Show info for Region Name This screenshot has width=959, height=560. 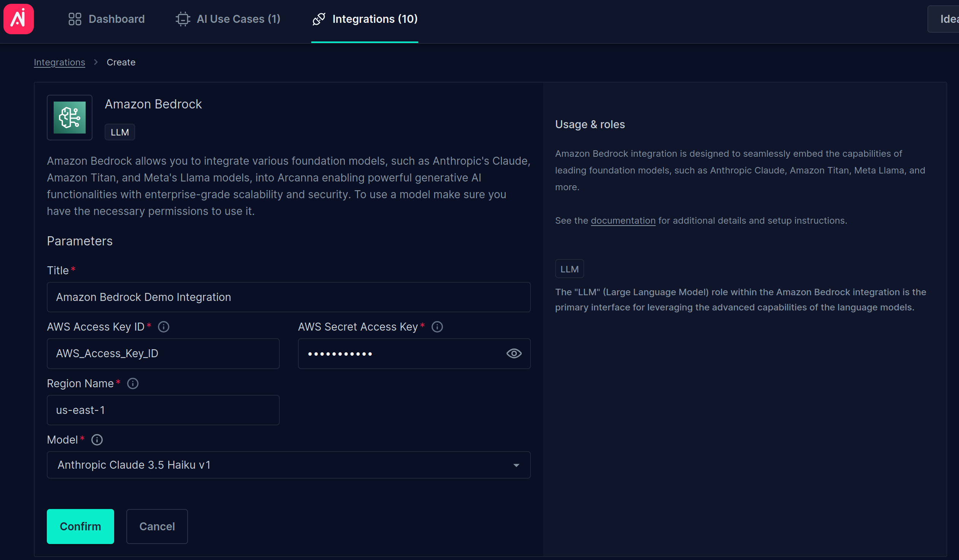point(133,383)
